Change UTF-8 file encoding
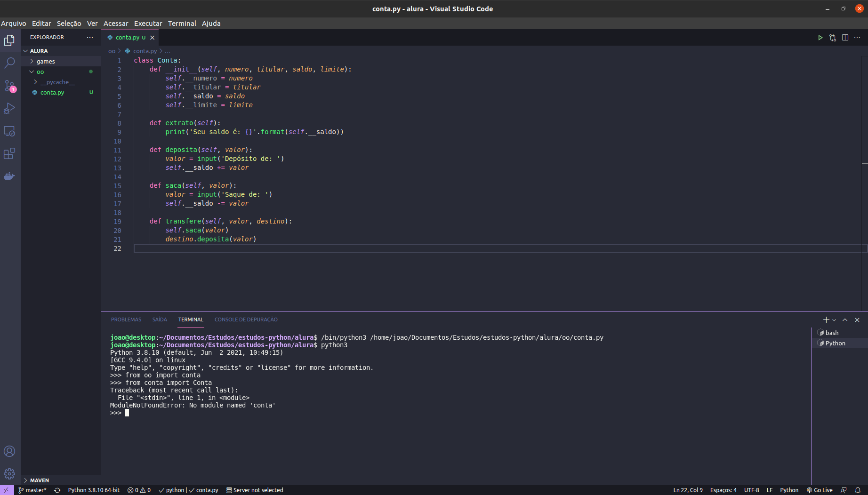Screen dimensions: 868x495 tap(751, 490)
